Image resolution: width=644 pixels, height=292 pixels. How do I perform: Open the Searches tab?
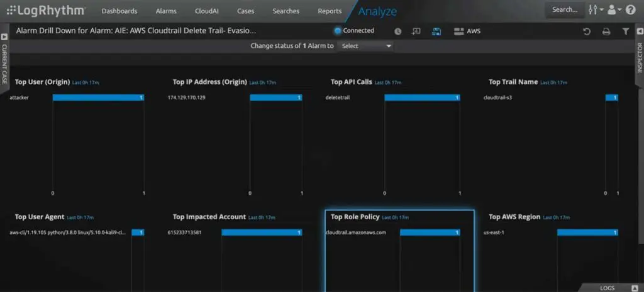click(x=286, y=11)
